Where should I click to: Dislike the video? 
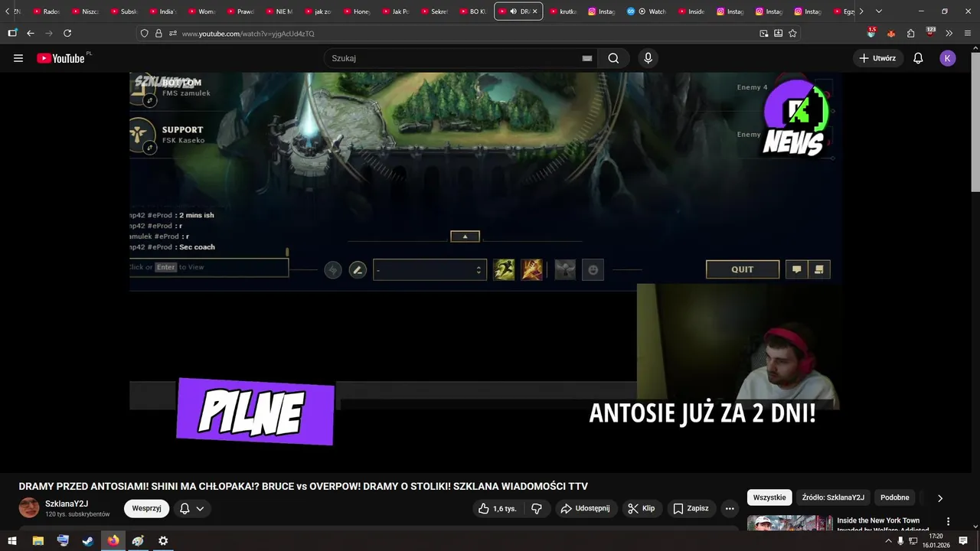[537, 508]
